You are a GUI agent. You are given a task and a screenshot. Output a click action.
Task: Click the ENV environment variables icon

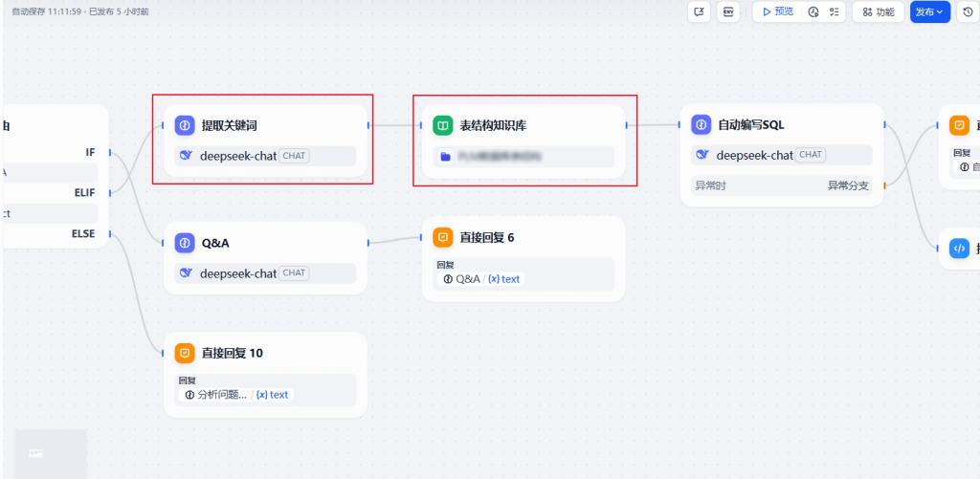(x=728, y=11)
